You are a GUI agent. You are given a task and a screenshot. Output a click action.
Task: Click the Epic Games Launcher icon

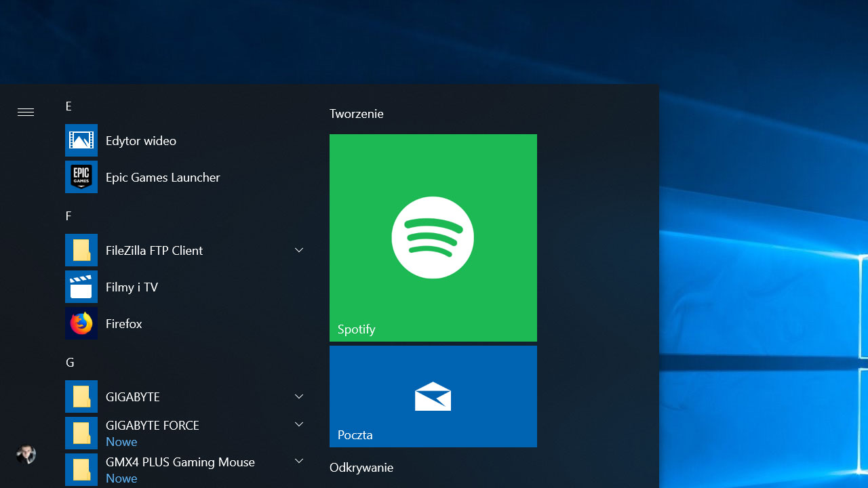[81, 177]
